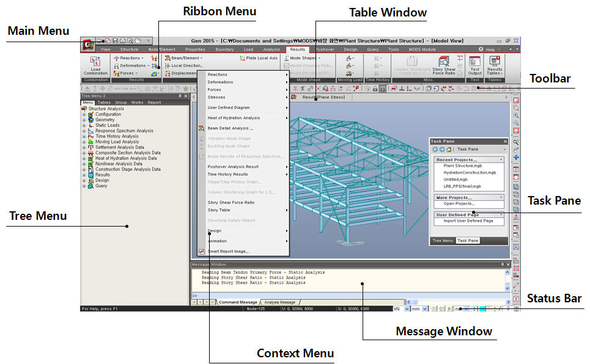
Task: Click the Smart Report Image menu icon
Action: pos(202,252)
